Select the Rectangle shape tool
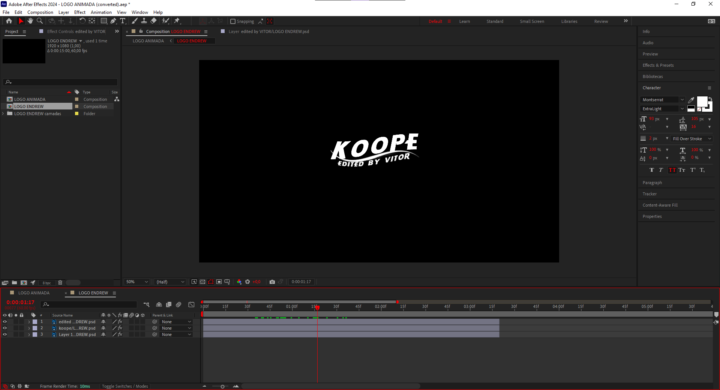This screenshot has width=720, height=390. pos(104,21)
